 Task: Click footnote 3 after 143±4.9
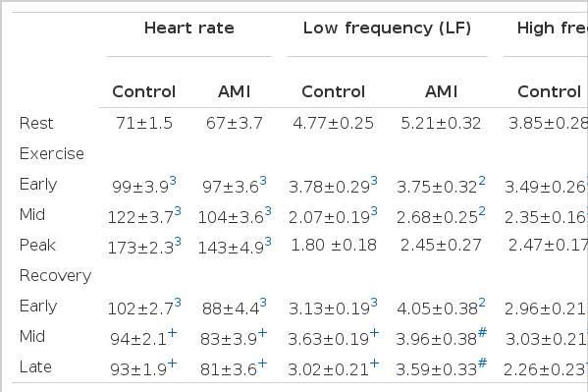click(268, 242)
